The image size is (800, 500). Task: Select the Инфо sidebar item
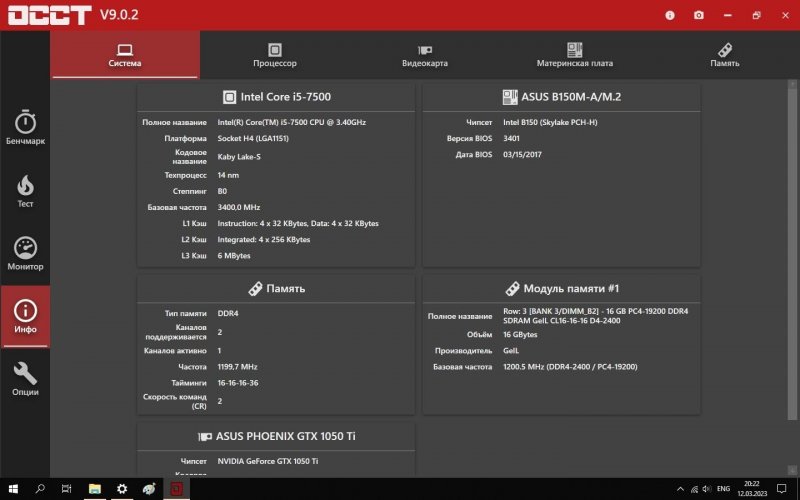(x=25, y=317)
